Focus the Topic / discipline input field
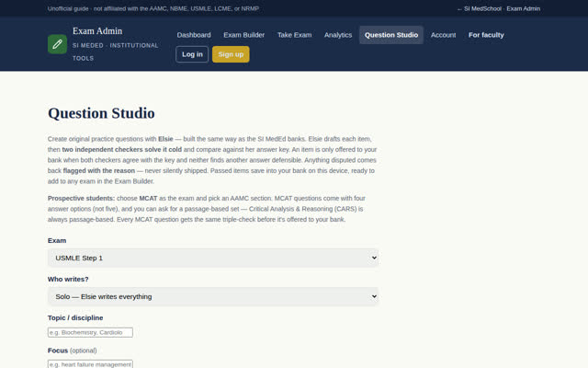 (90, 332)
